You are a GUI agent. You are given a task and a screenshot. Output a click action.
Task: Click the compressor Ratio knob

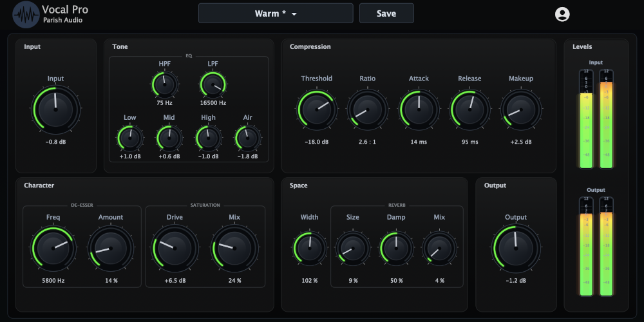click(368, 109)
